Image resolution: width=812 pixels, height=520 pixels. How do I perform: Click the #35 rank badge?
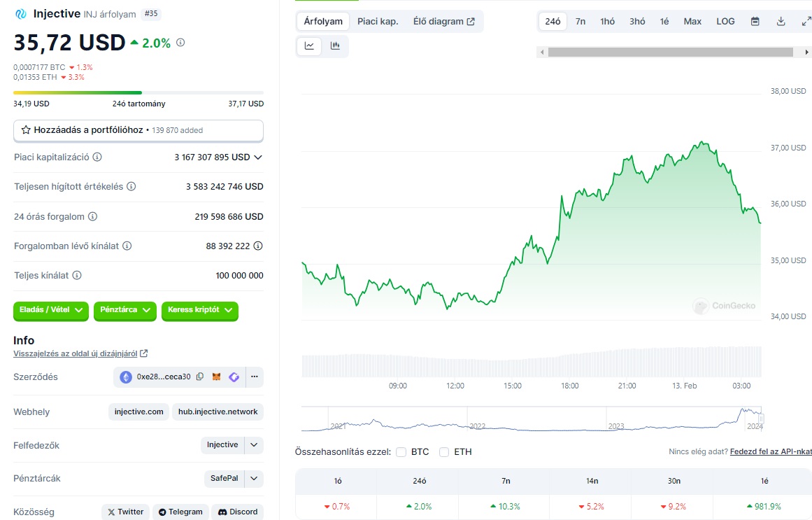[150, 13]
